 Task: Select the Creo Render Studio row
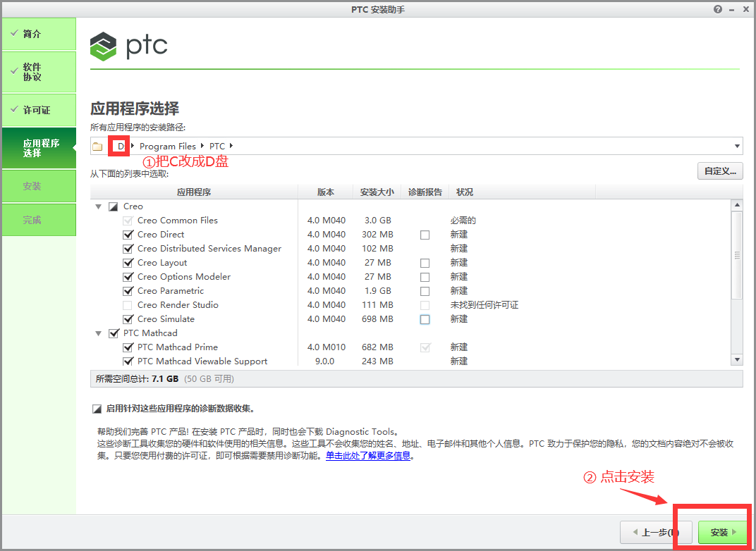(x=410, y=305)
